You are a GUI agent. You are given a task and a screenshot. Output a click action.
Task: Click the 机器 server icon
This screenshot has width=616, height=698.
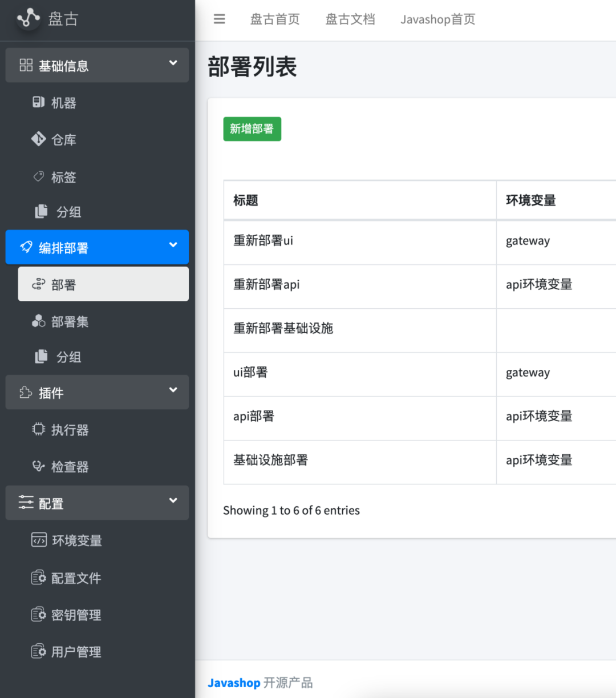point(38,102)
